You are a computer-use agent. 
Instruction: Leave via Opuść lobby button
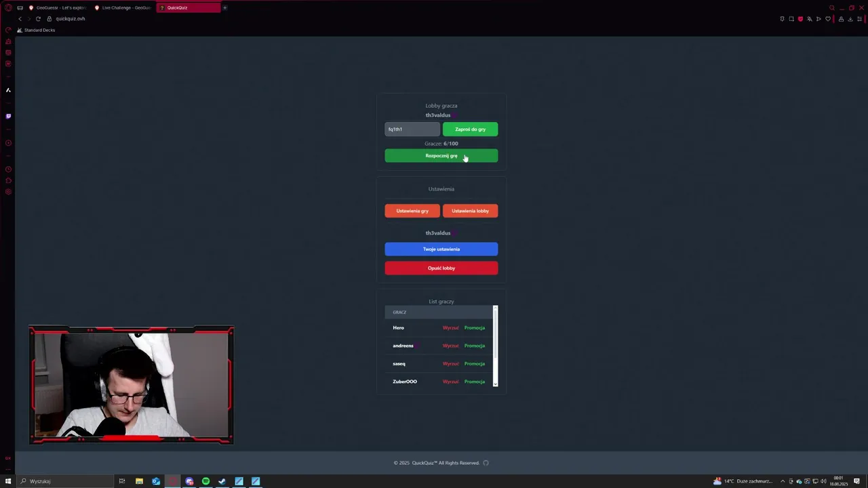[x=441, y=268]
